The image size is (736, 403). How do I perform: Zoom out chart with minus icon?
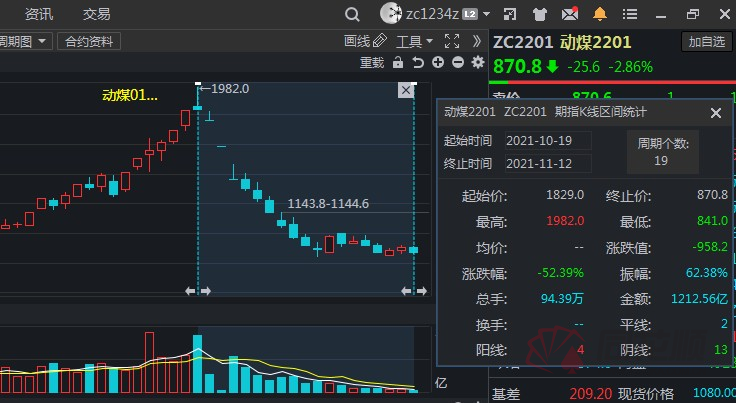458,63
